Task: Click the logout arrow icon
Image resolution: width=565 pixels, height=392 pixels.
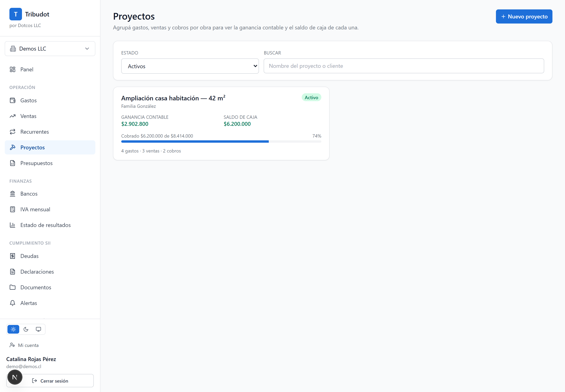Action: 35,381
